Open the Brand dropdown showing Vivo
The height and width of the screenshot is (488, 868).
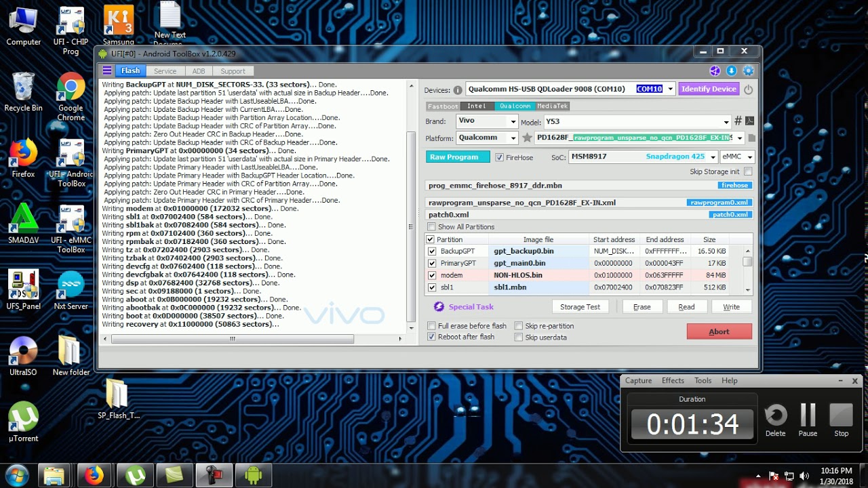[x=513, y=121]
